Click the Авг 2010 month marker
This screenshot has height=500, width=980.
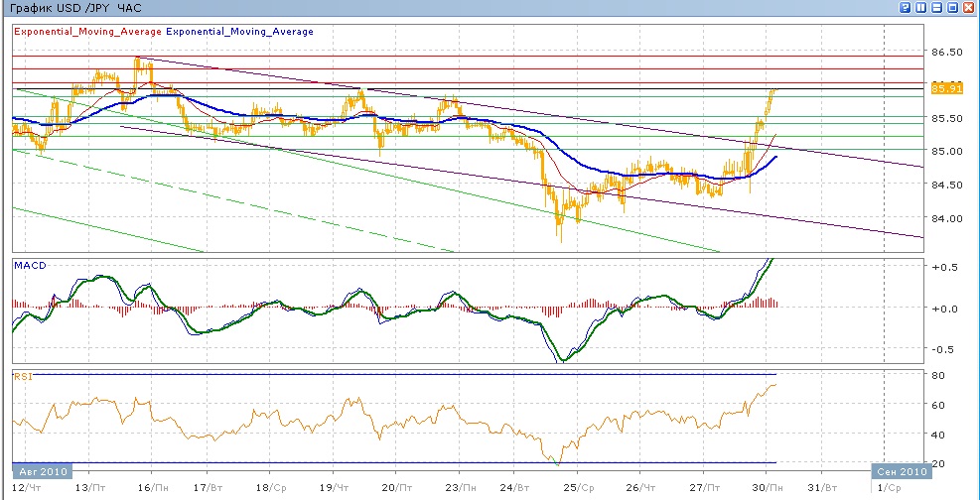[x=42, y=471]
